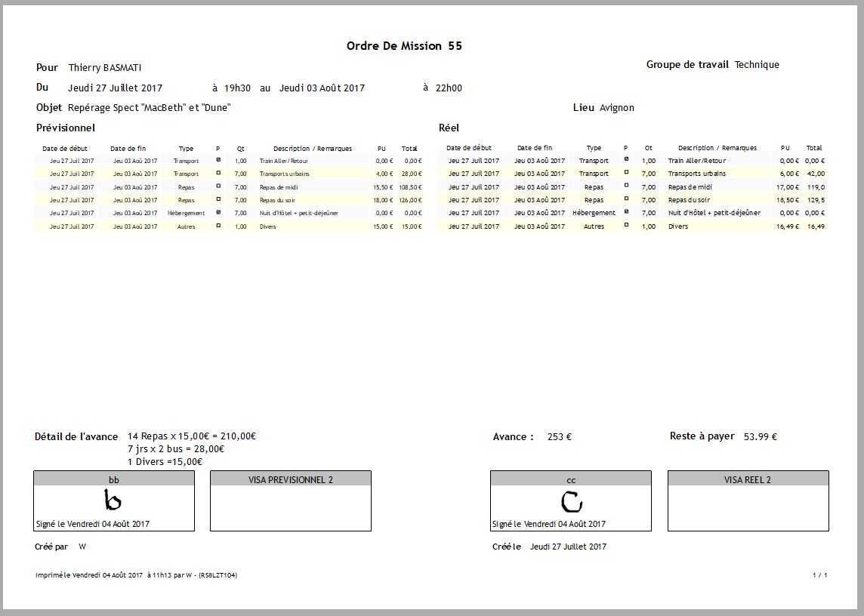Click the Prévisionnel 'Type' column header
Viewport: 864px width, 616px height.
[186, 149]
